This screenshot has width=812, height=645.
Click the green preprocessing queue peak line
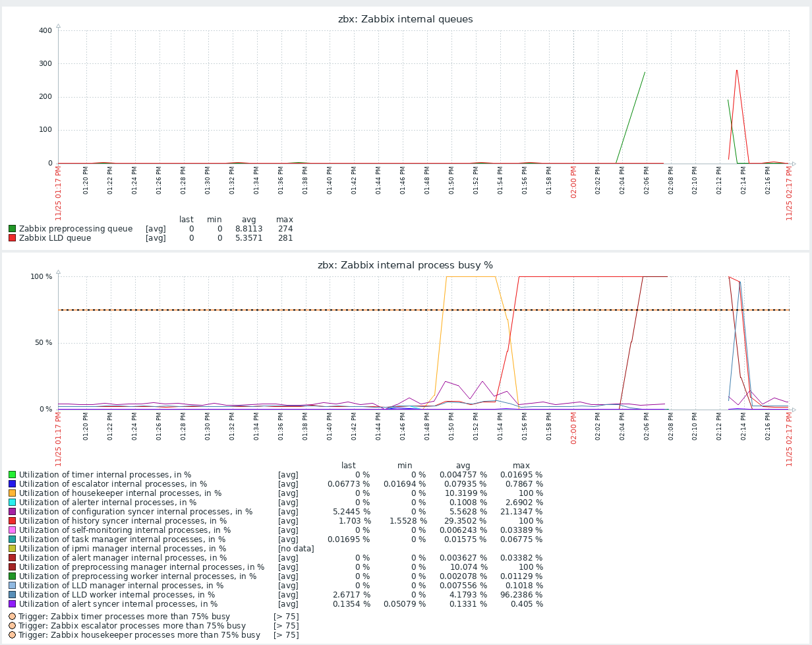(x=644, y=73)
